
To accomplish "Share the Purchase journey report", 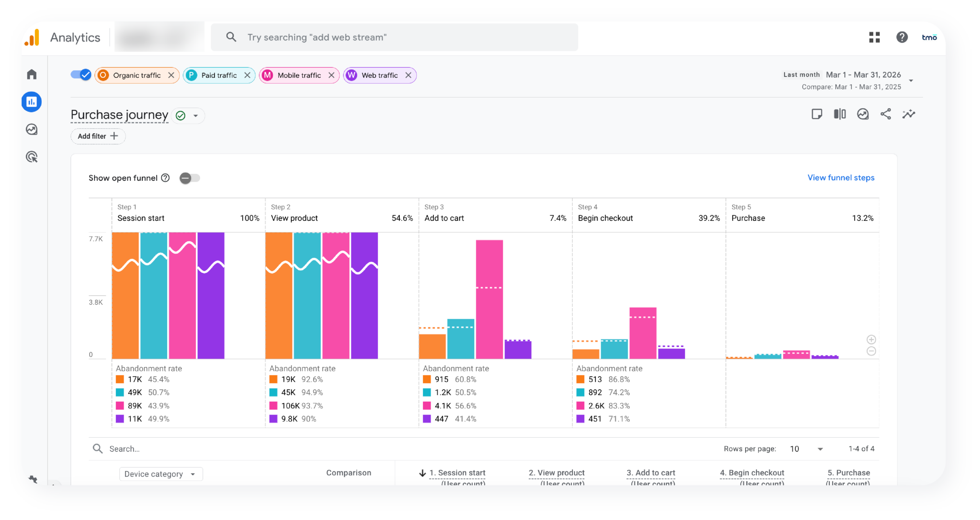I will [x=887, y=114].
